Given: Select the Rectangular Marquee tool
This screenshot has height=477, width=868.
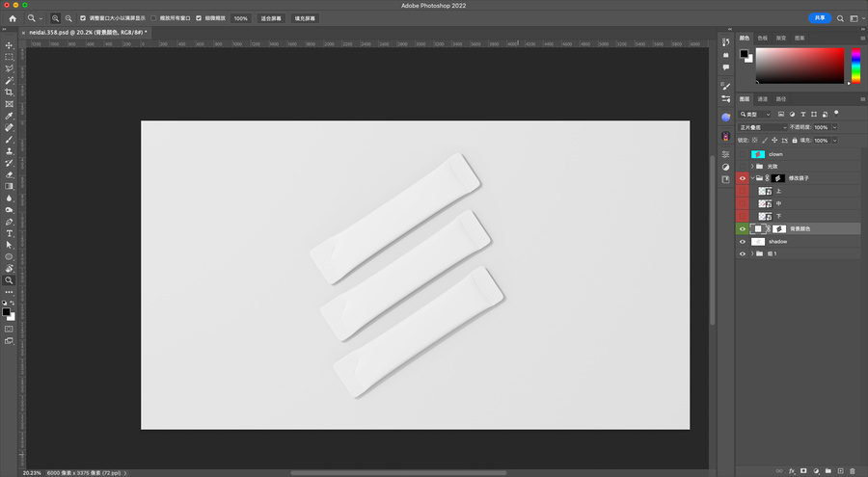Looking at the screenshot, I should pyautogui.click(x=9, y=57).
